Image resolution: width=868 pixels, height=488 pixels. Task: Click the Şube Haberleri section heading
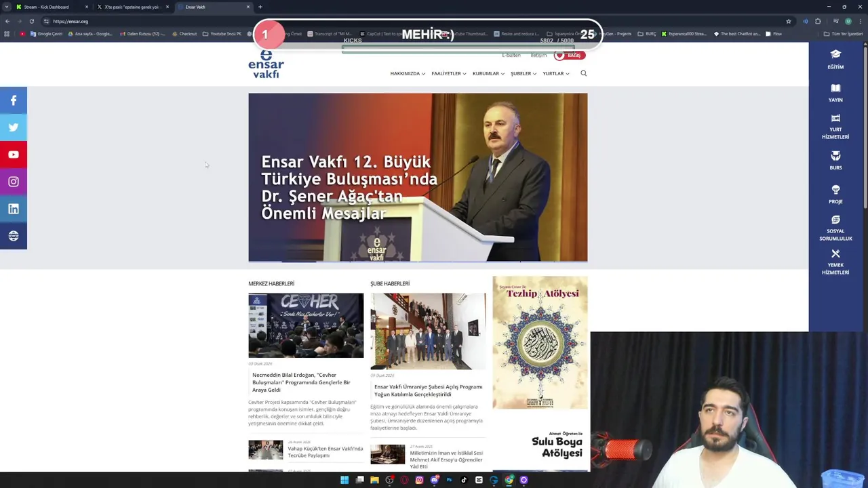click(390, 283)
